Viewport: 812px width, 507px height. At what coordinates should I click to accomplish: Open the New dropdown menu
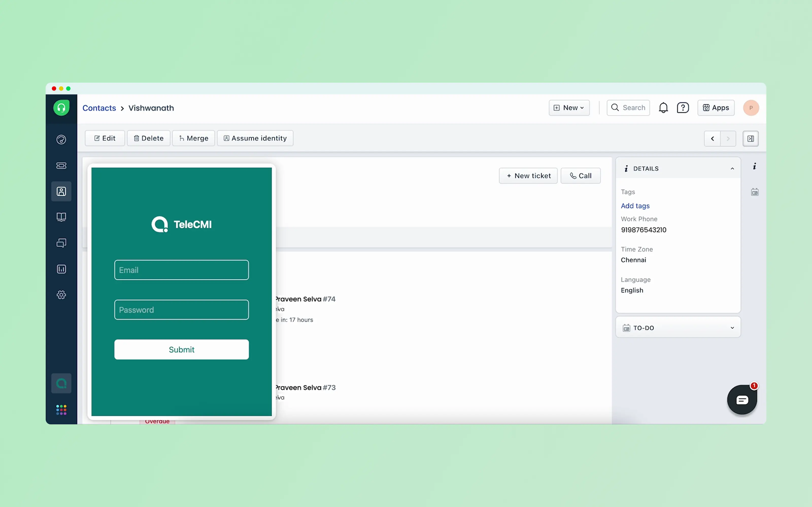coord(569,108)
